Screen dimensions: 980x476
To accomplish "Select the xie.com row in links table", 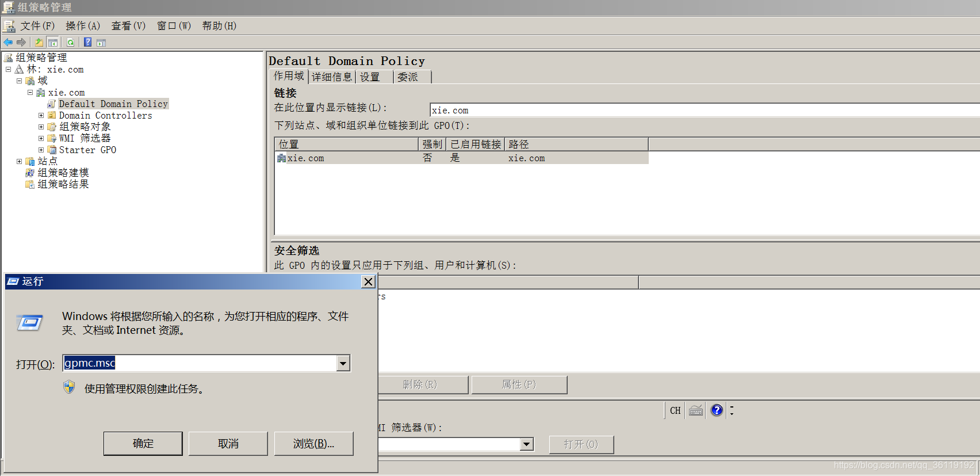I will [462, 158].
